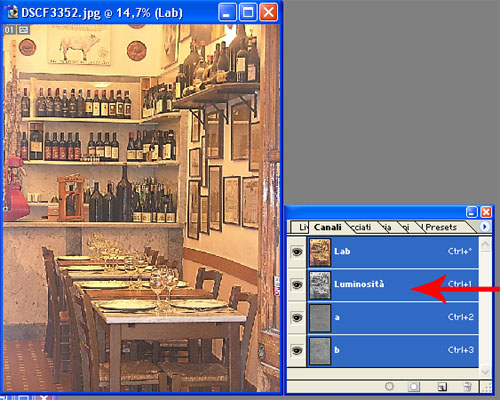The width and height of the screenshot is (500, 400).
Task: Open the Canali panel options menu arrow
Action: 485,227
